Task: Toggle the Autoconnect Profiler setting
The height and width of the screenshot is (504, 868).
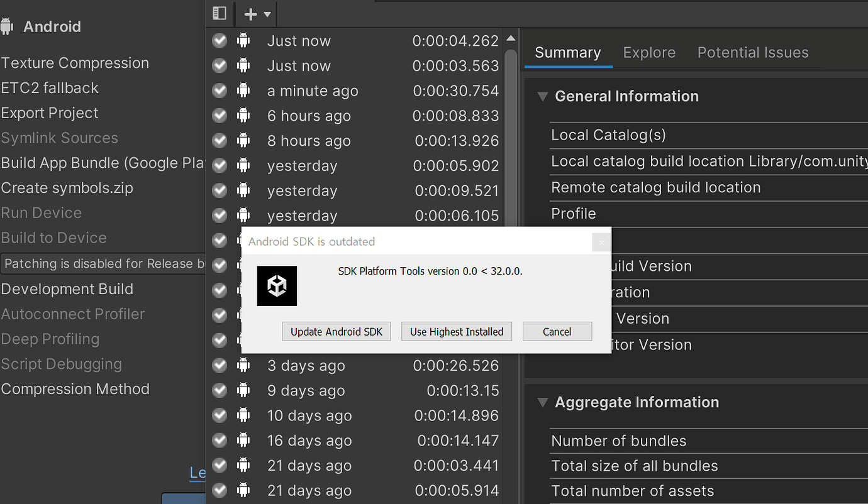Action: click(x=73, y=314)
